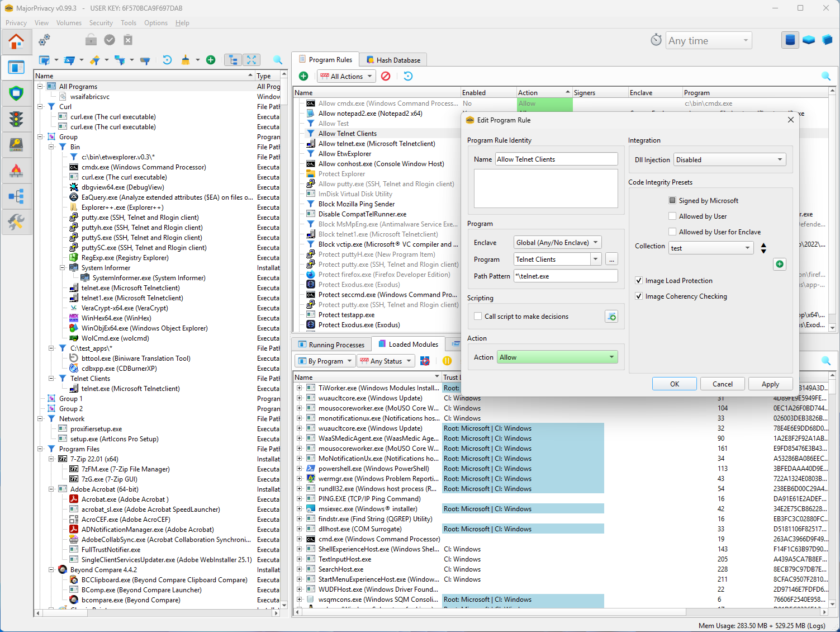Open the Security menu

pyautogui.click(x=101, y=23)
